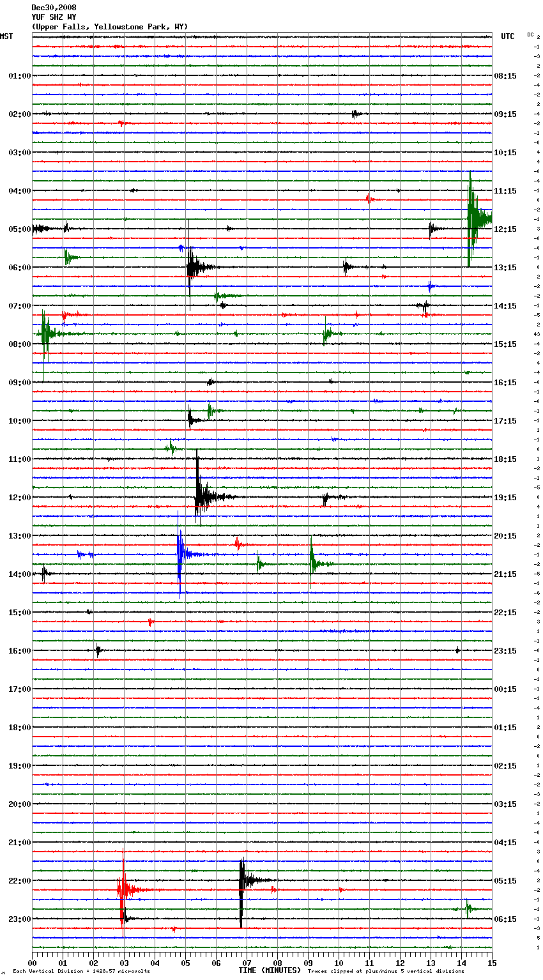The height and width of the screenshot is (980, 543).
Task: Select the 16:00 MST row label
Action: pos(19,651)
